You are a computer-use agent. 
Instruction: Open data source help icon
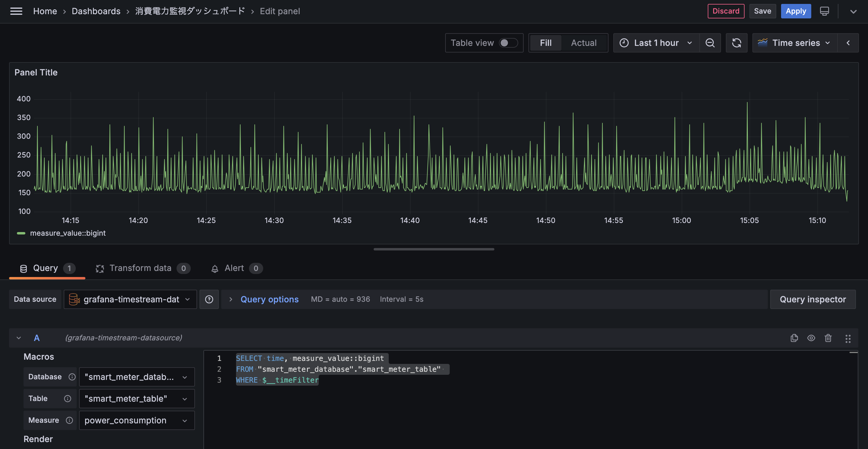click(x=209, y=299)
